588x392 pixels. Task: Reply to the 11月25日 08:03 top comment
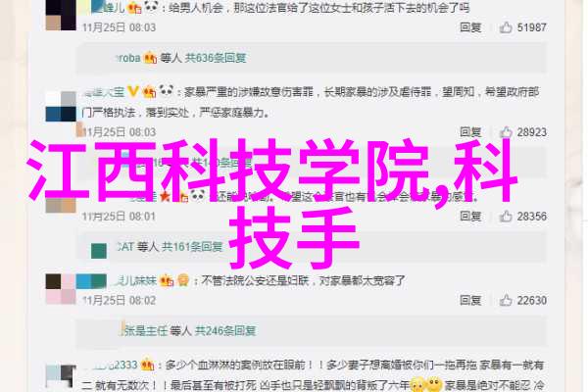pyautogui.click(x=470, y=27)
